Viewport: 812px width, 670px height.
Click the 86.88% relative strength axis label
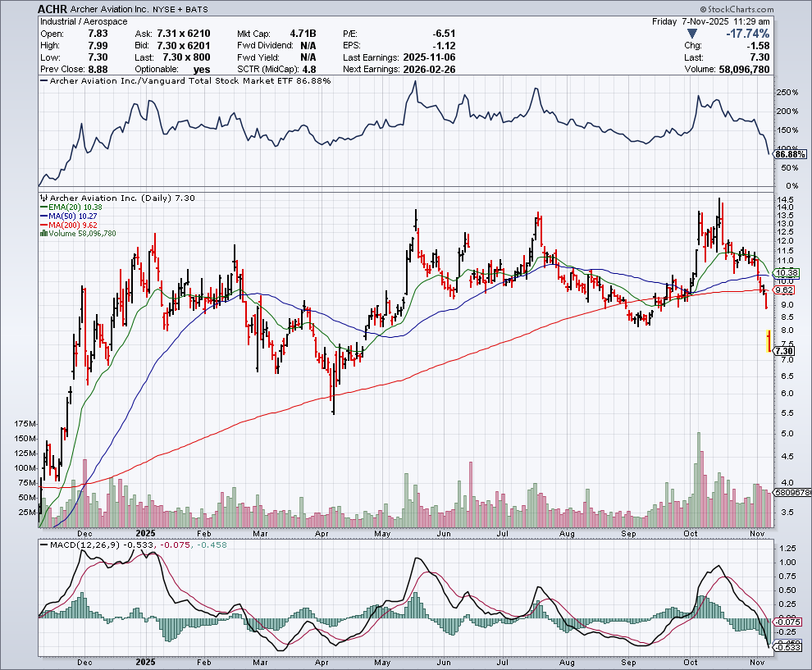[790, 153]
